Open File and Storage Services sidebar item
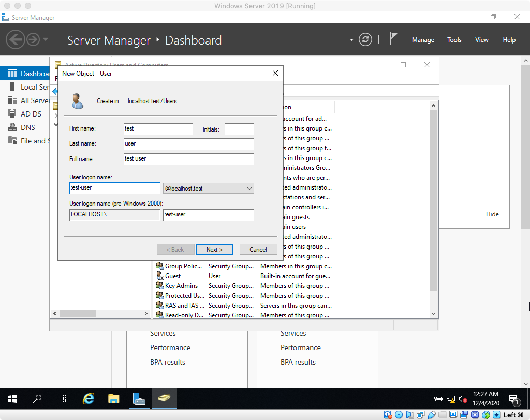This screenshot has height=420, width=530. pyautogui.click(x=29, y=141)
